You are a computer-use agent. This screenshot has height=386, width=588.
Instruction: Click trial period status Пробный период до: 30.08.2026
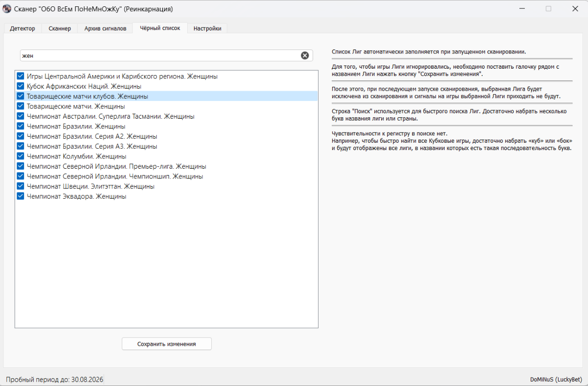(54, 379)
